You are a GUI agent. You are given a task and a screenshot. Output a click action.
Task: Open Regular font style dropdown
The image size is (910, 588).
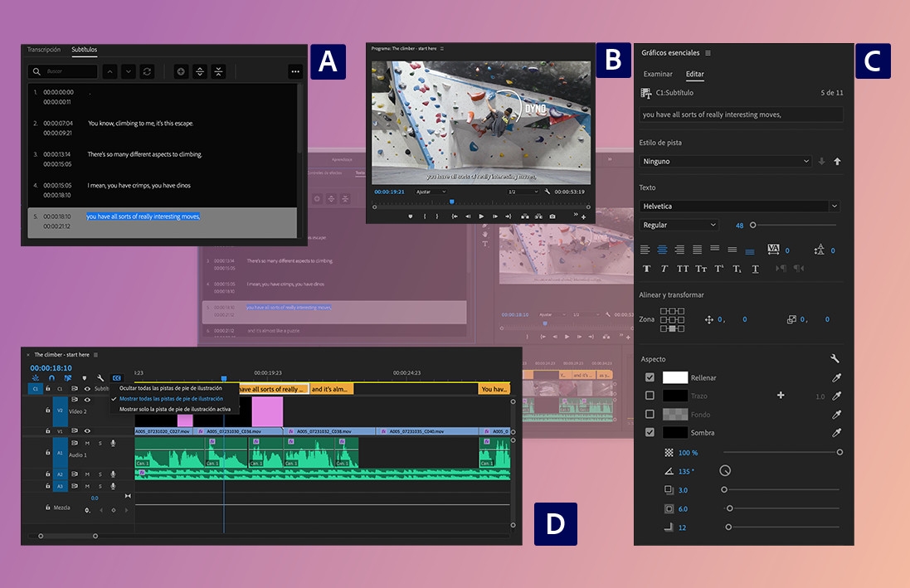point(679,226)
